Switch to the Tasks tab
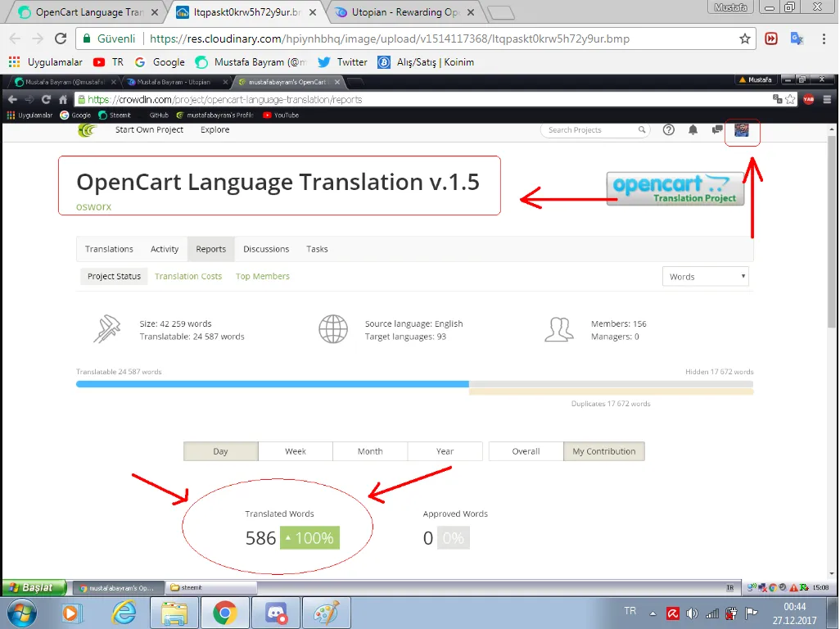 pos(317,249)
